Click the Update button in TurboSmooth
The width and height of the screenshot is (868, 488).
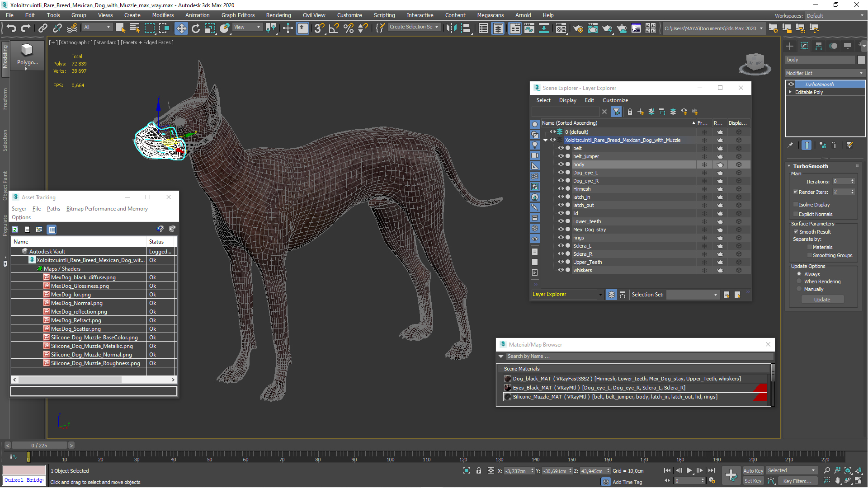822,300
